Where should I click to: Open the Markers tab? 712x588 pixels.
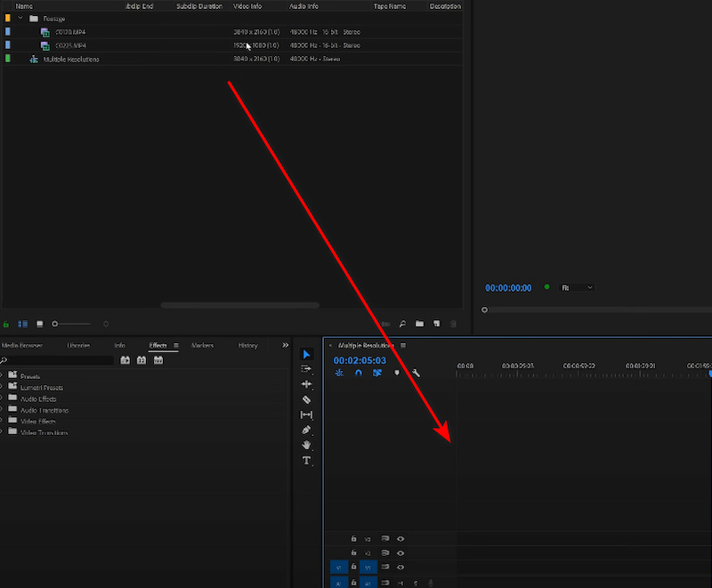(x=203, y=346)
